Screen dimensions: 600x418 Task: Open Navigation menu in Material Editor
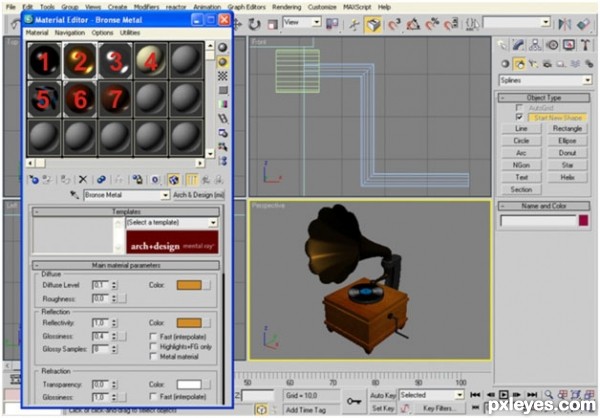(x=70, y=33)
